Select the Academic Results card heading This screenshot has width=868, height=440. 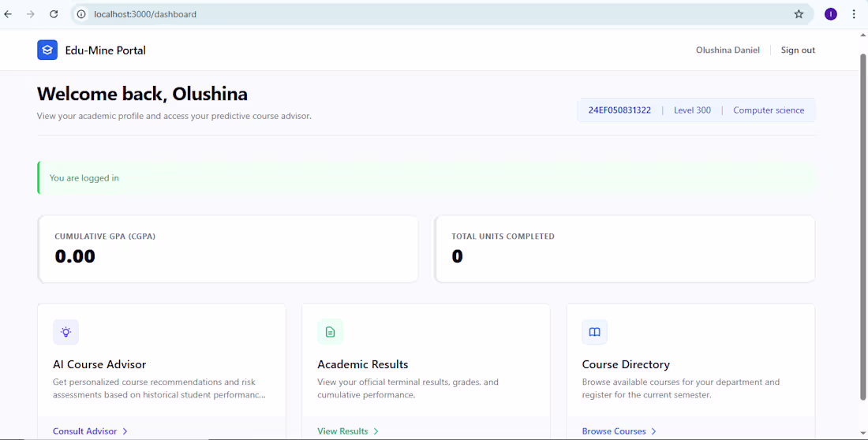click(363, 365)
